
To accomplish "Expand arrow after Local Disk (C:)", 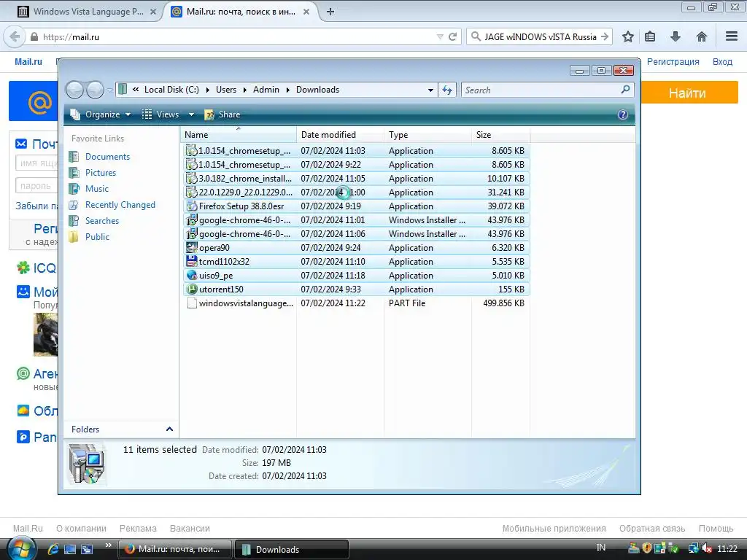I will (208, 90).
